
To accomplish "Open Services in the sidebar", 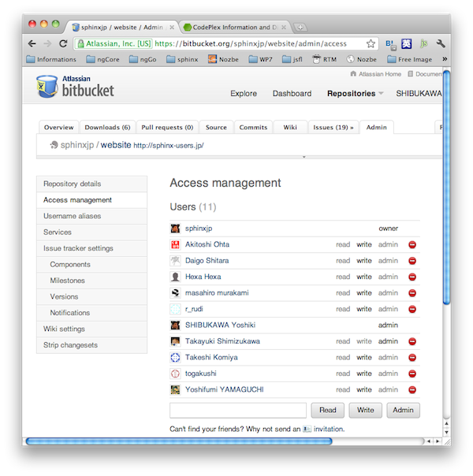I will pos(91,232).
